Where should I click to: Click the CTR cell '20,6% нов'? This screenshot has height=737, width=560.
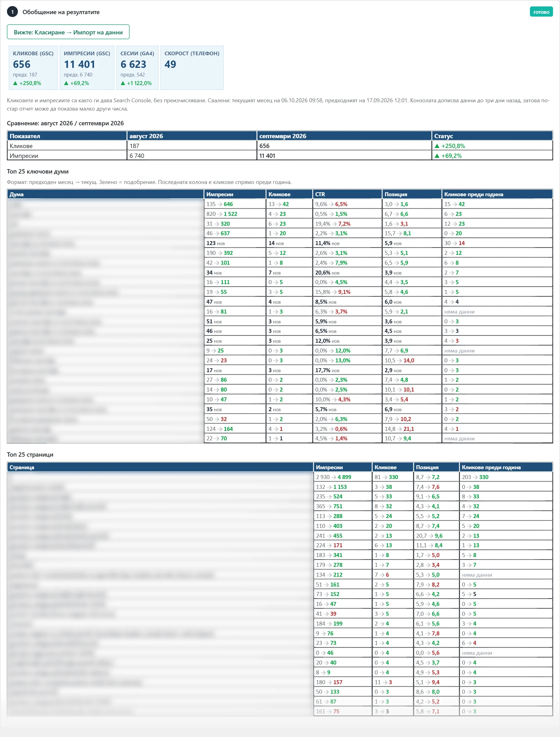click(x=347, y=273)
